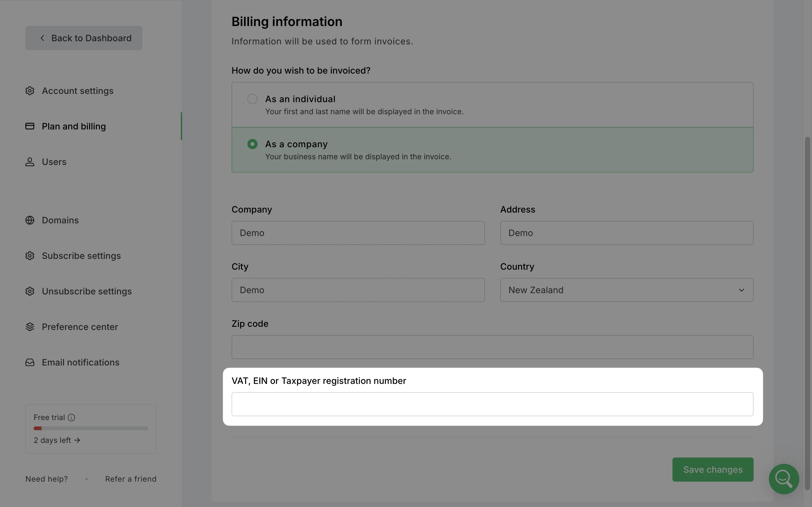The image size is (812, 507).
Task: Click the Users person icon
Action: [30, 162]
